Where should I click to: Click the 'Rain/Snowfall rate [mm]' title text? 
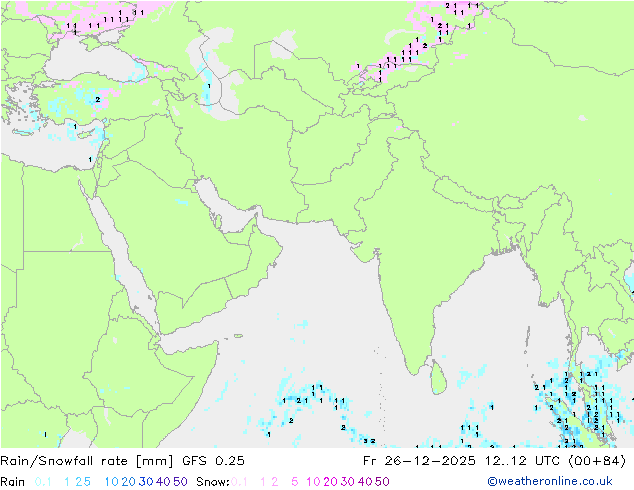pyautogui.click(x=87, y=461)
